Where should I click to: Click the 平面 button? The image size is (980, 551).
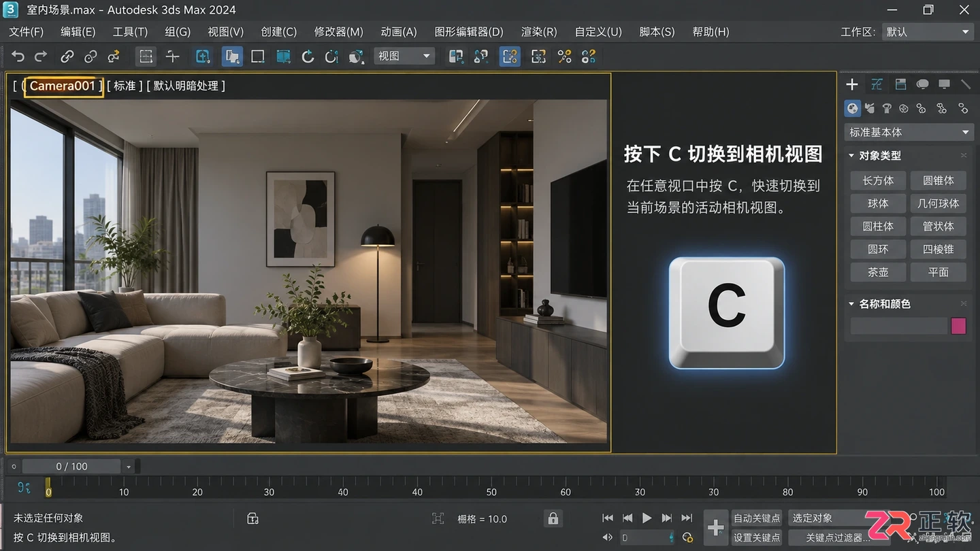938,272
